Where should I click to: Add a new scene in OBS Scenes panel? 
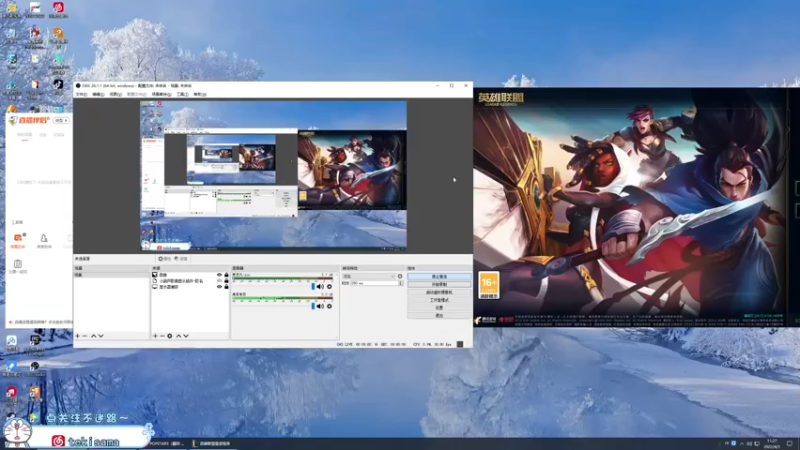coord(78,336)
